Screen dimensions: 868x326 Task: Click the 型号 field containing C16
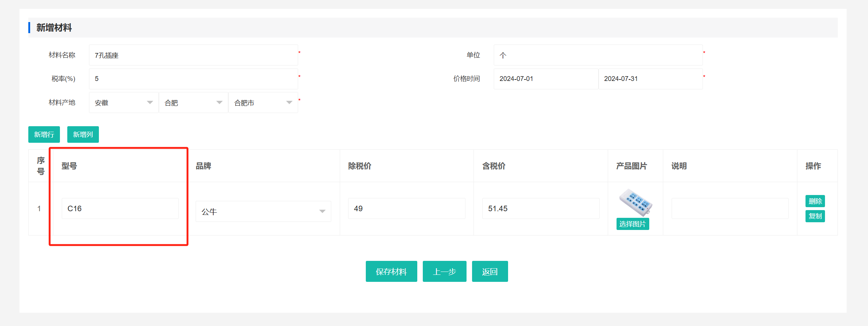pyautogui.click(x=120, y=209)
